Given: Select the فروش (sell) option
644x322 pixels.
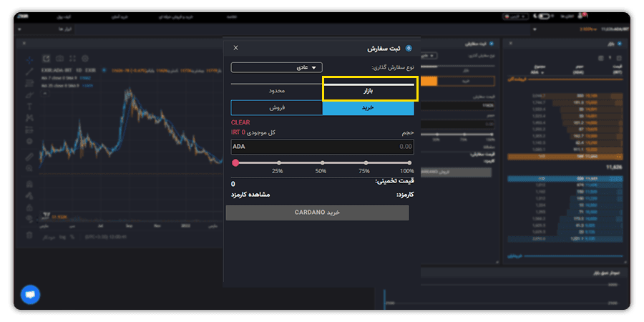Looking at the screenshot, I should click(277, 107).
